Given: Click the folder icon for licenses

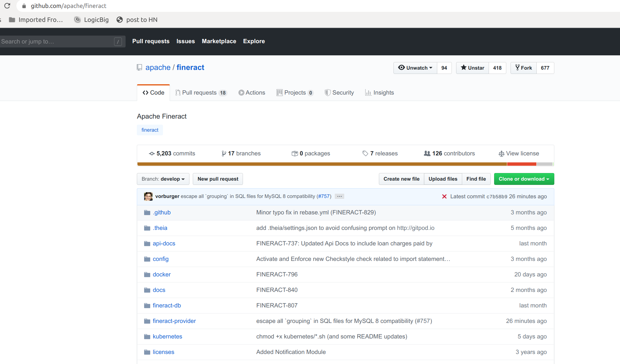Looking at the screenshot, I should point(147,352).
